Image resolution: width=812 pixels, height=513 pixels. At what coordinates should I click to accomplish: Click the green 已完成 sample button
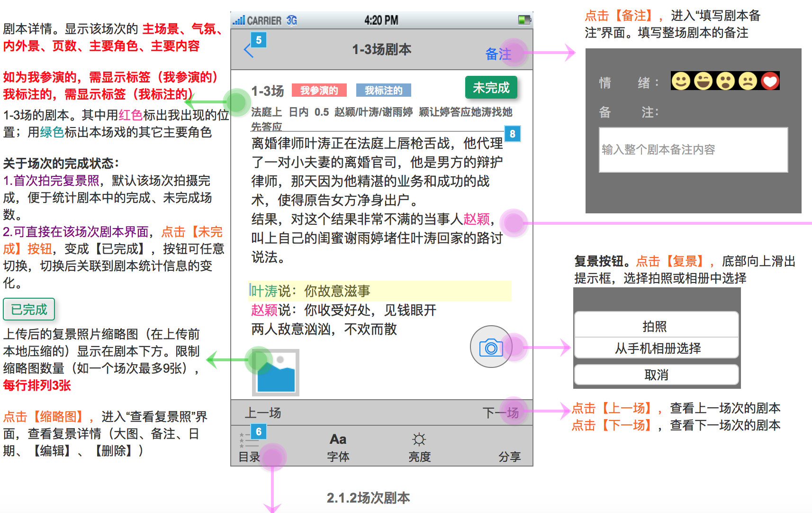point(29,309)
